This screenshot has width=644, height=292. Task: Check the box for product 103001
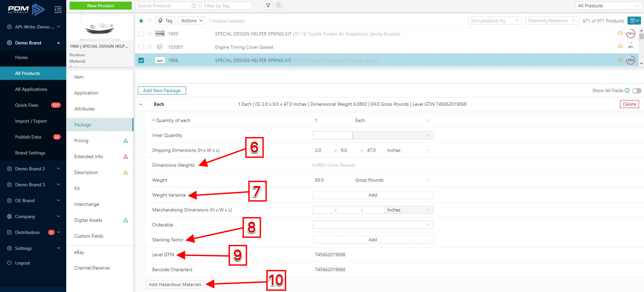click(x=141, y=47)
